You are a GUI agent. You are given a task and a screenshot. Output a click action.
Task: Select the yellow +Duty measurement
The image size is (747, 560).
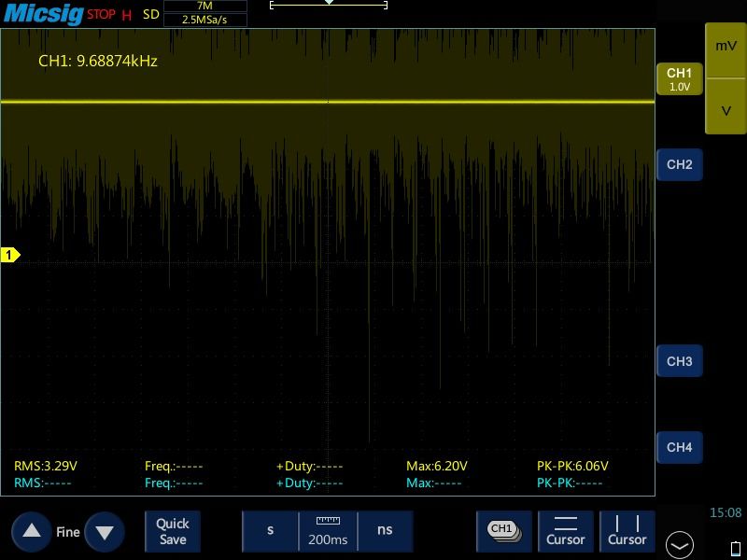pyautogui.click(x=309, y=466)
